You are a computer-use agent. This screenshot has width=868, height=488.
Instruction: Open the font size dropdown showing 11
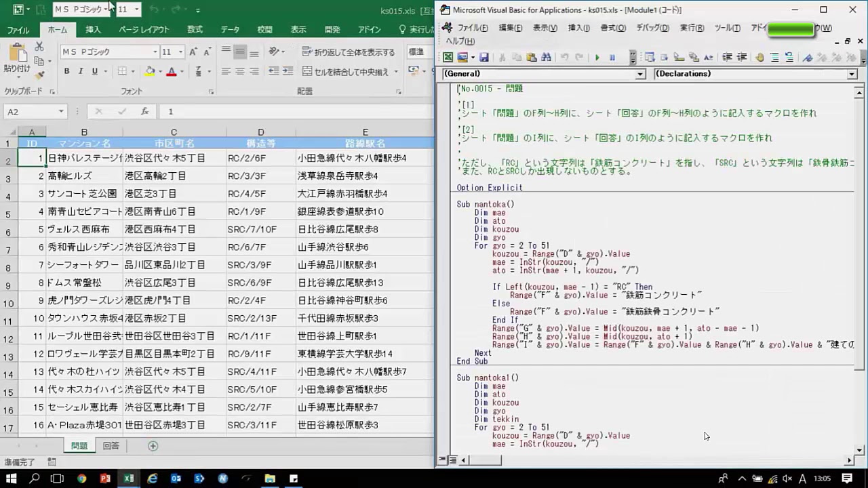point(180,52)
